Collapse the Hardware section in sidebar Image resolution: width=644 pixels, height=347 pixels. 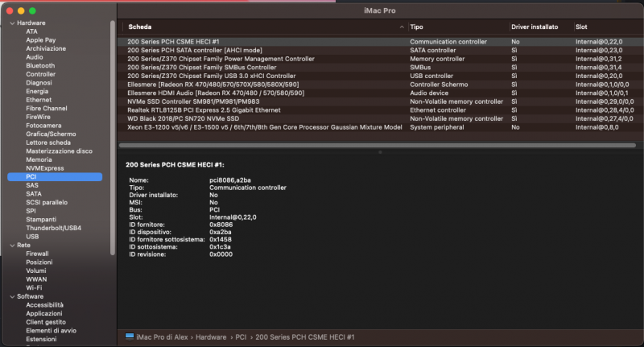pos(12,23)
